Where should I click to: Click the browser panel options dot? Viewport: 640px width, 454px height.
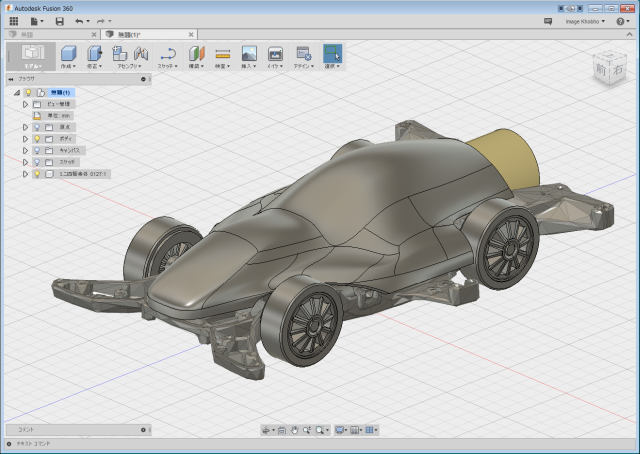[x=143, y=79]
